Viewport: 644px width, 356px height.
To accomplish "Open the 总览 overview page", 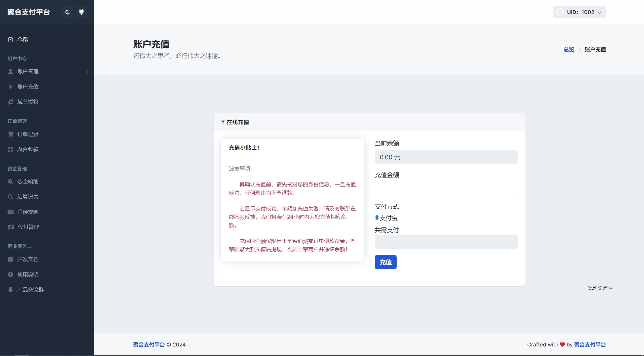I will tap(22, 39).
